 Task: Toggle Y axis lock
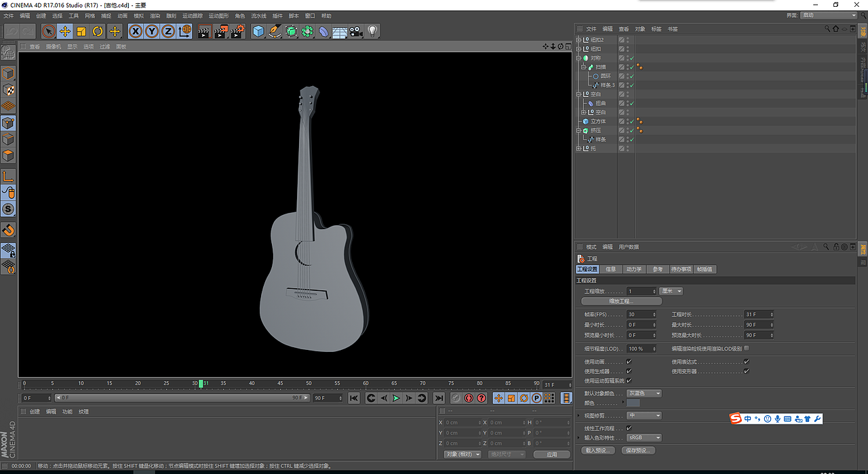tap(152, 31)
